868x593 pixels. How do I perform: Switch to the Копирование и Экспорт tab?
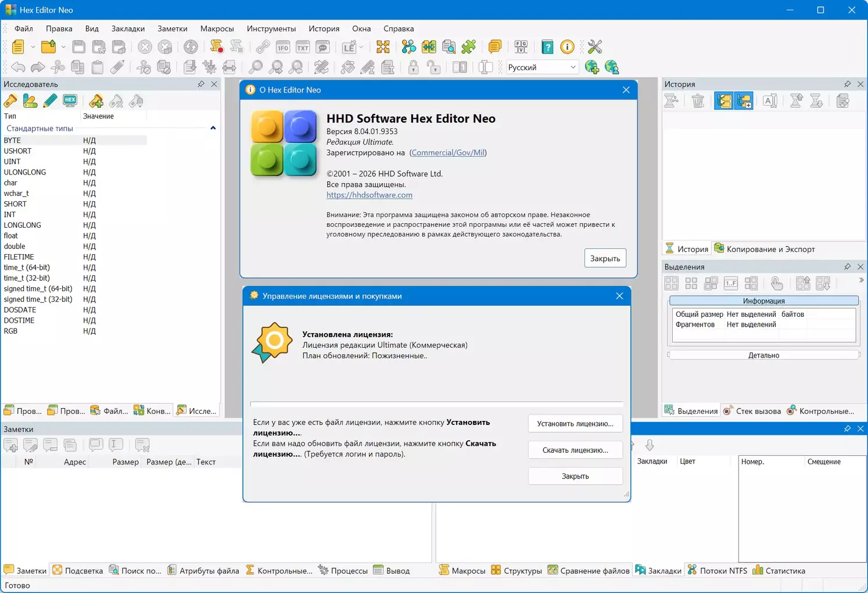tap(765, 249)
